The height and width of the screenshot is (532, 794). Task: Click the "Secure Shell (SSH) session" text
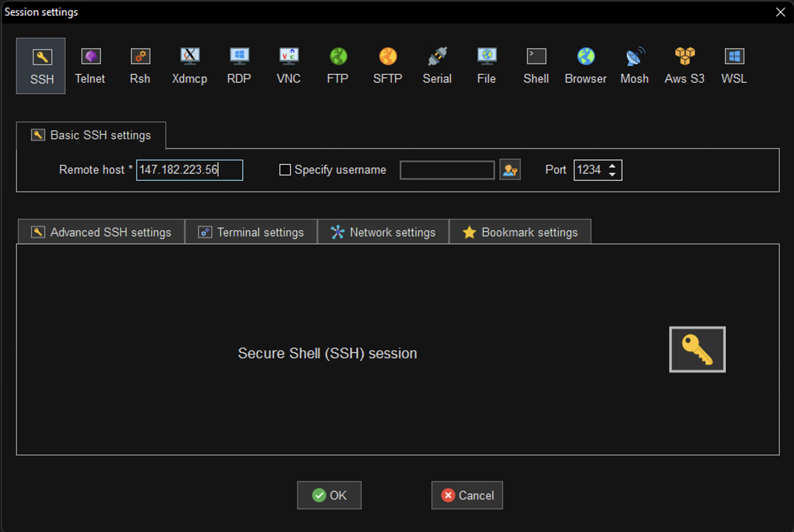point(328,353)
